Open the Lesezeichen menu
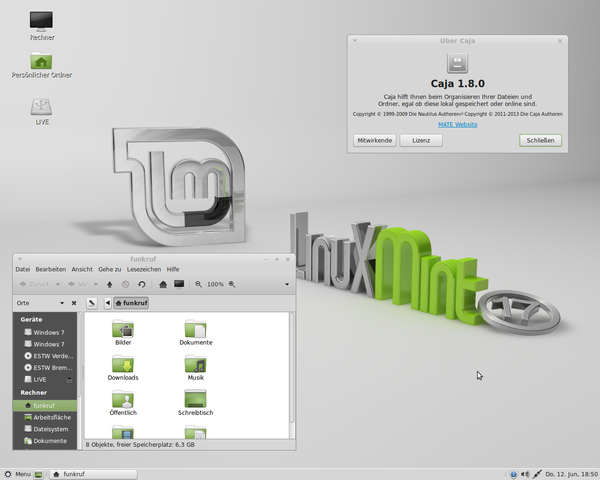The width and height of the screenshot is (600, 480). tap(144, 269)
